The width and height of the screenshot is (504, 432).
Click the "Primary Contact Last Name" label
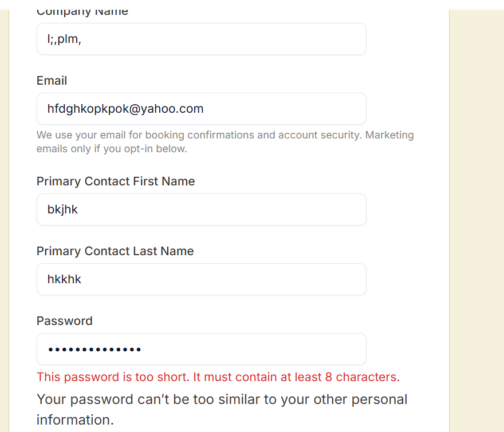(x=115, y=251)
